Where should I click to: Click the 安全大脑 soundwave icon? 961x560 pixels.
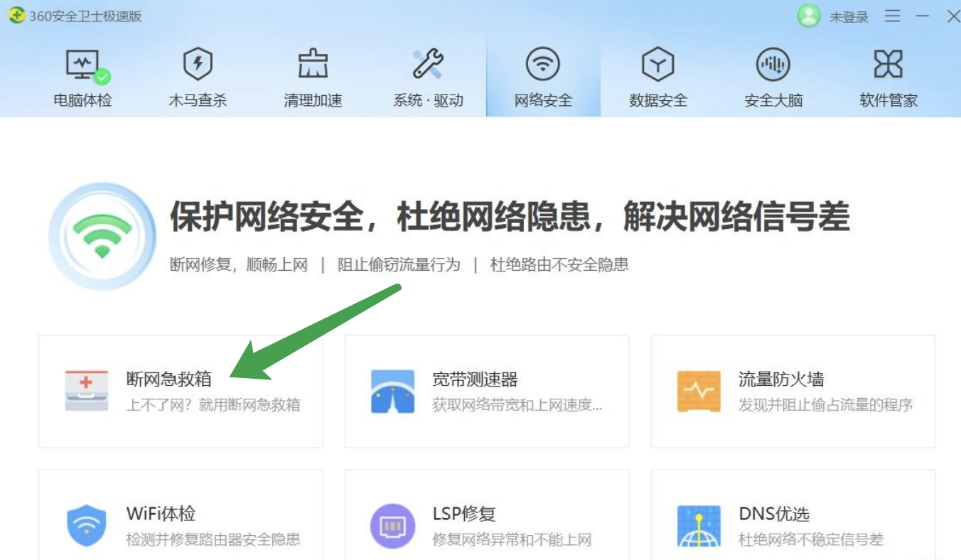point(773,65)
